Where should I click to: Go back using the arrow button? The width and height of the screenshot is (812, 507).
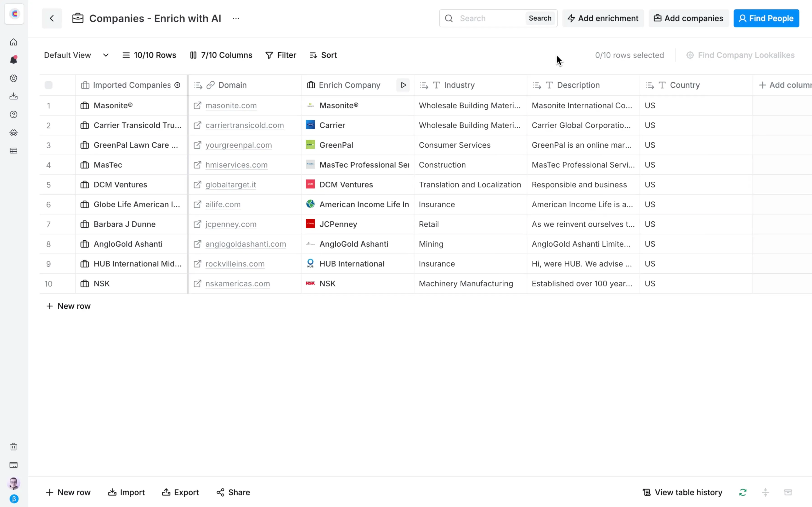(x=52, y=18)
